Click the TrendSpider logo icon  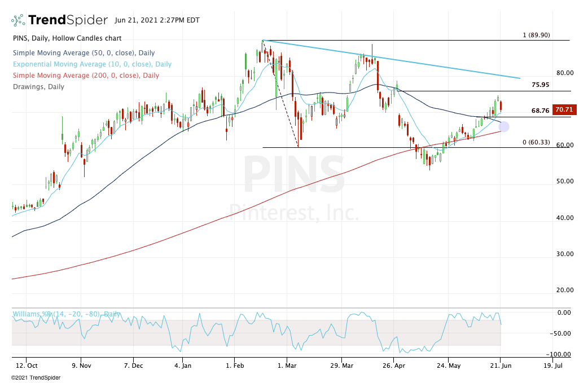18,20
